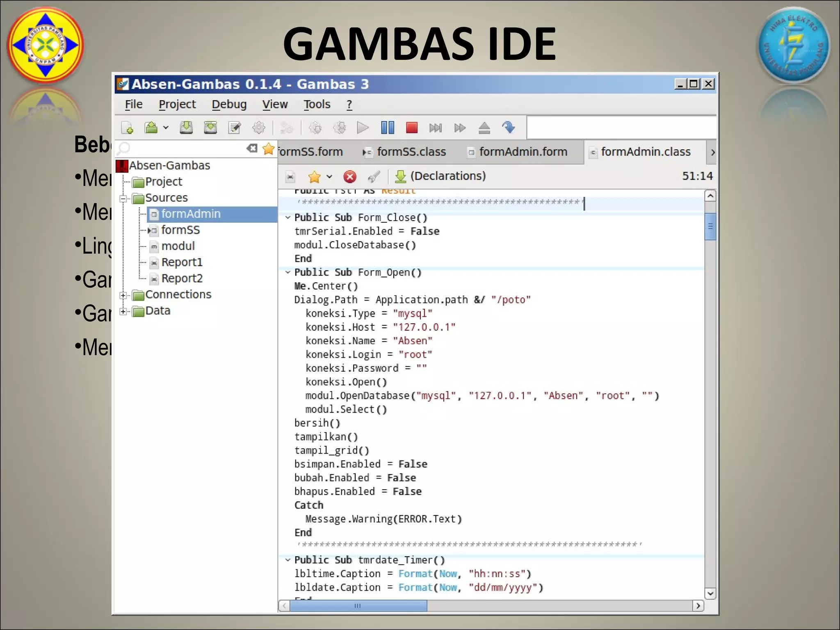The height and width of the screenshot is (630, 840).
Task: Click the project properties edit icon
Action: (235, 128)
